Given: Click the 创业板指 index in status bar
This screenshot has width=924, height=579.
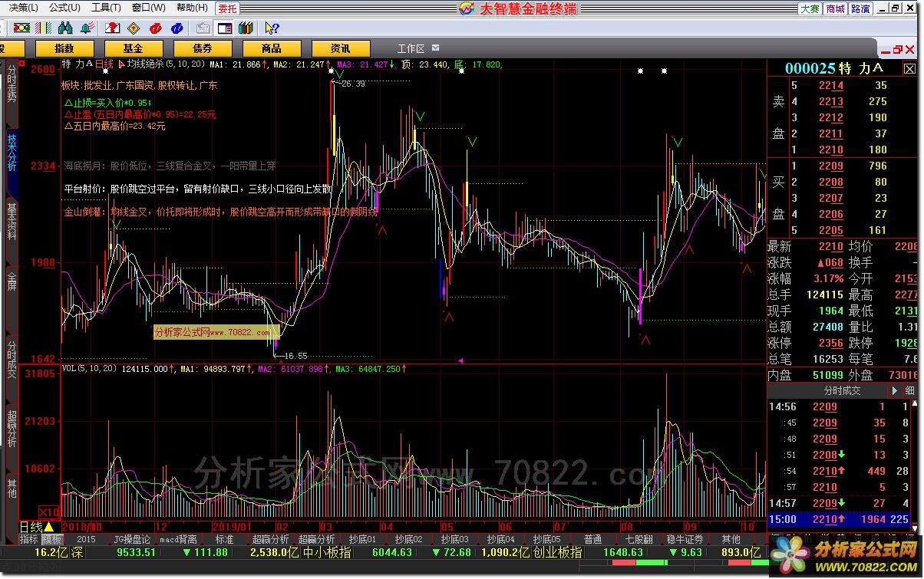Looking at the screenshot, I should coord(558,552).
